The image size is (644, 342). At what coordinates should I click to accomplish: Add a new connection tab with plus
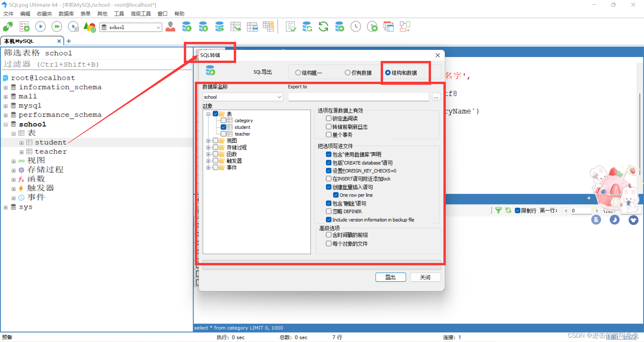[69, 41]
